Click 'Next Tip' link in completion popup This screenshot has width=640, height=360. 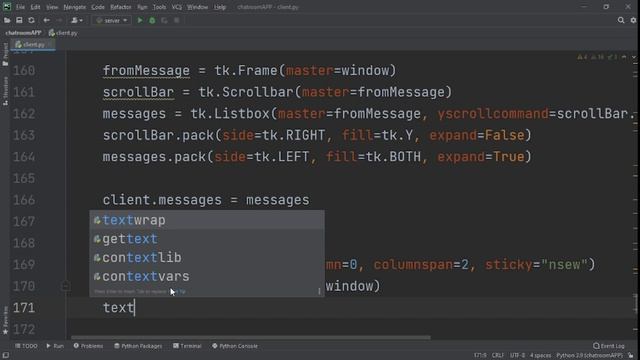[178, 291]
